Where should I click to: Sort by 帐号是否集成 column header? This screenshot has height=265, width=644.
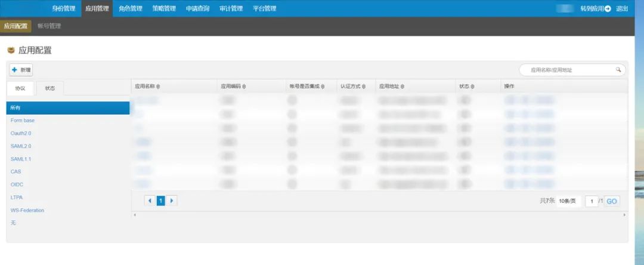307,87
